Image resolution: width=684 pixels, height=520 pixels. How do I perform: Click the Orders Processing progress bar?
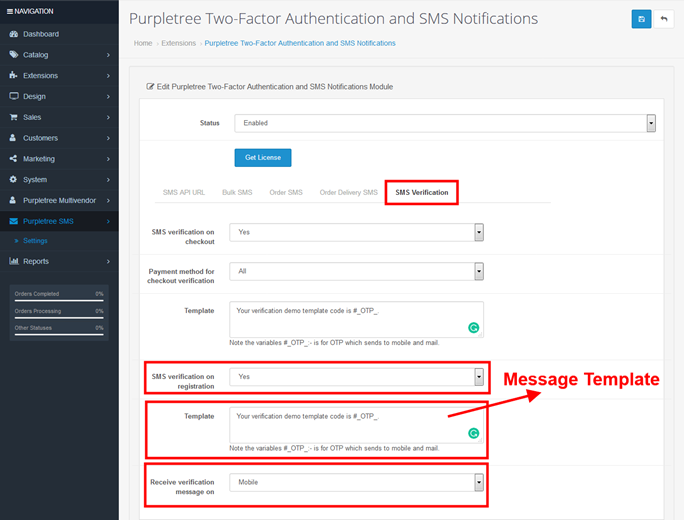click(59, 318)
